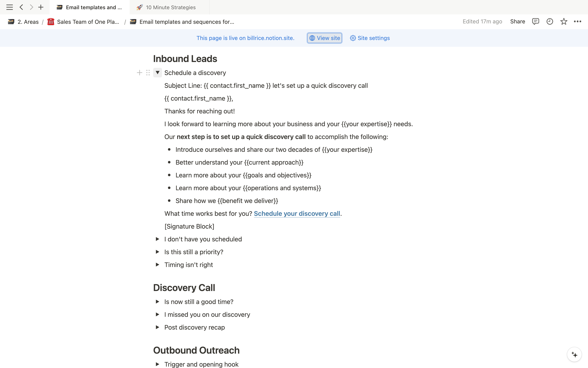588x368 pixels.
Task: Add a block with the plus handle
Action: click(139, 73)
